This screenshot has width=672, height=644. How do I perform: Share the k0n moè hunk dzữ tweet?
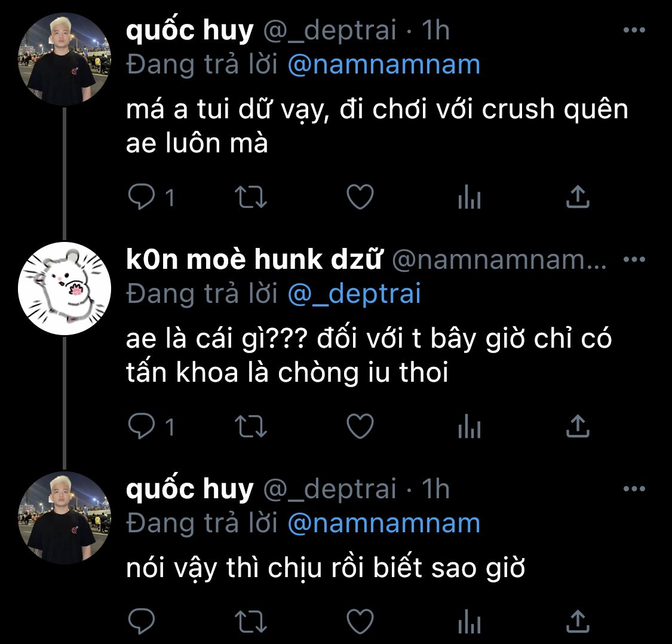(578, 426)
